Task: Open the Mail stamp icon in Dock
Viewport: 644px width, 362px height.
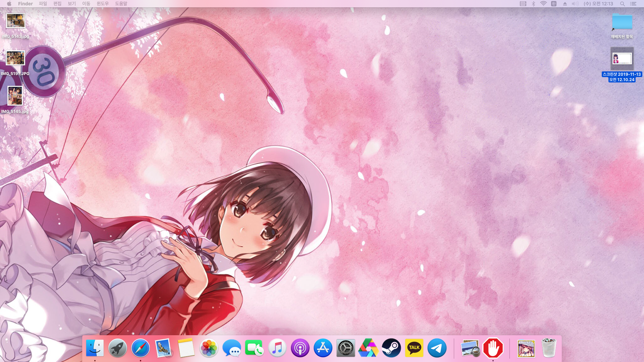Action: point(163,348)
